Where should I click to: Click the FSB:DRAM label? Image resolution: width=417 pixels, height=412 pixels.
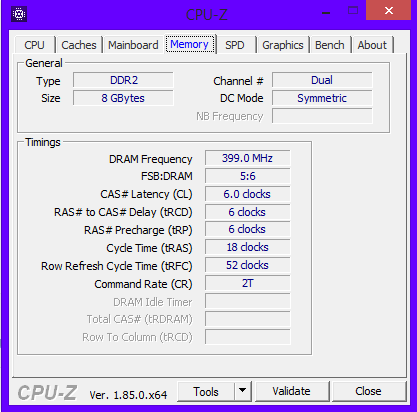coord(167,176)
